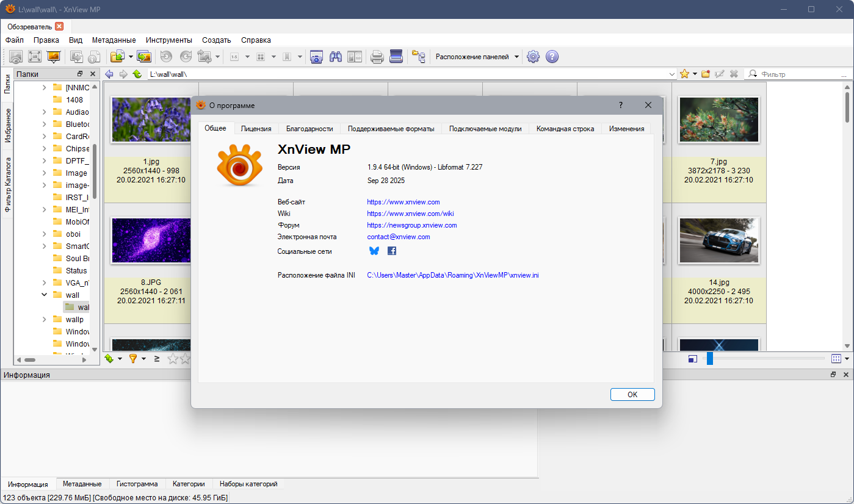Screen dimensions: 854x504
Task: Open the Facebook social network icon
Action: click(392, 251)
